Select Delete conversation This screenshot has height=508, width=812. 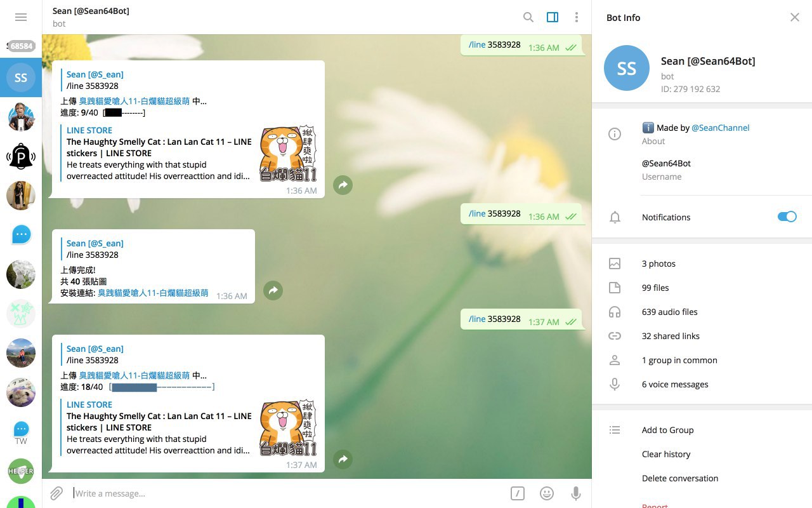680,478
